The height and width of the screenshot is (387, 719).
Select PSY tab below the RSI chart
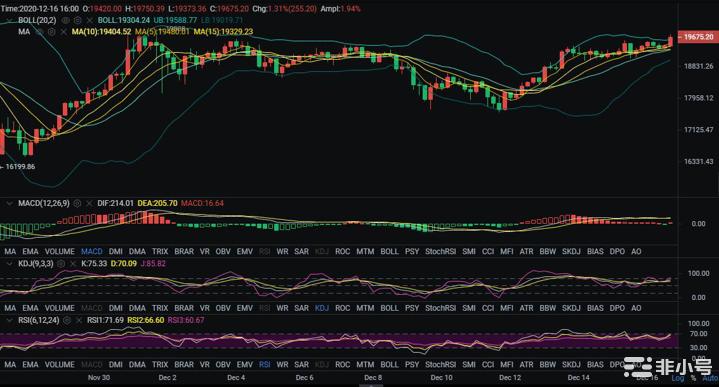(x=412, y=365)
